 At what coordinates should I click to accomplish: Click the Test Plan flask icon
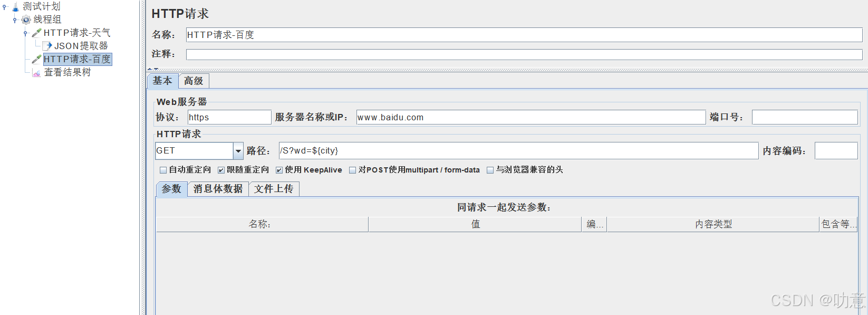[15, 7]
